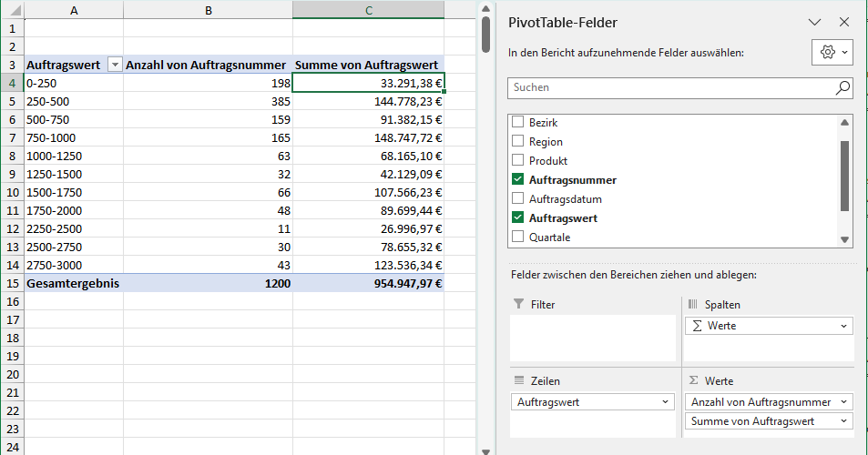Expand the Auftragswert dropdown in Zeilen area
Screen dimensions: 868x455
[663, 402]
